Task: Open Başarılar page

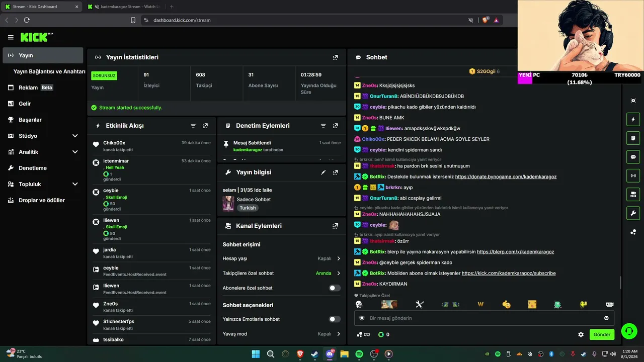Action: click(x=43, y=120)
